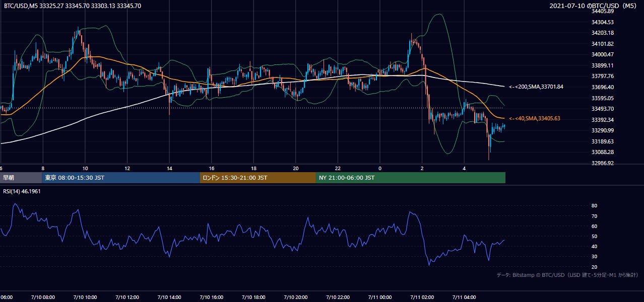Click hour label 18 under price chart

coord(254,169)
